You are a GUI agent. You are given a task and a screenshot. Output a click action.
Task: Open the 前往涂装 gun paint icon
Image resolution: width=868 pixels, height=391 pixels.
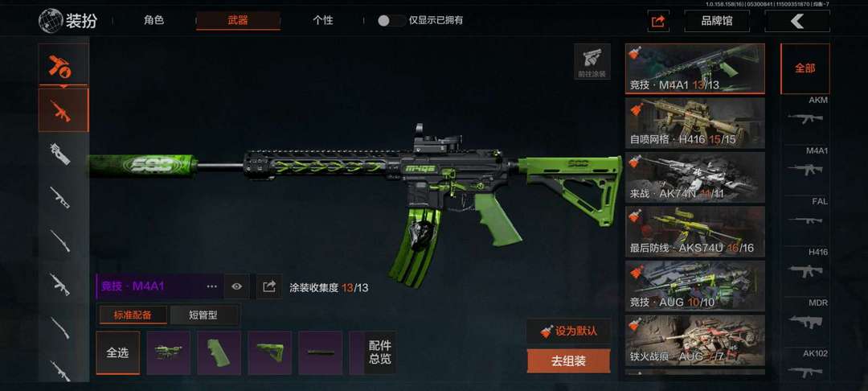tap(592, 61)
